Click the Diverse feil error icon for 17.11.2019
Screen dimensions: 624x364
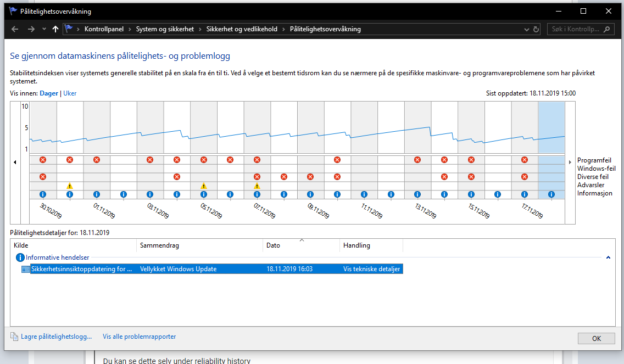tap(525, 177)
